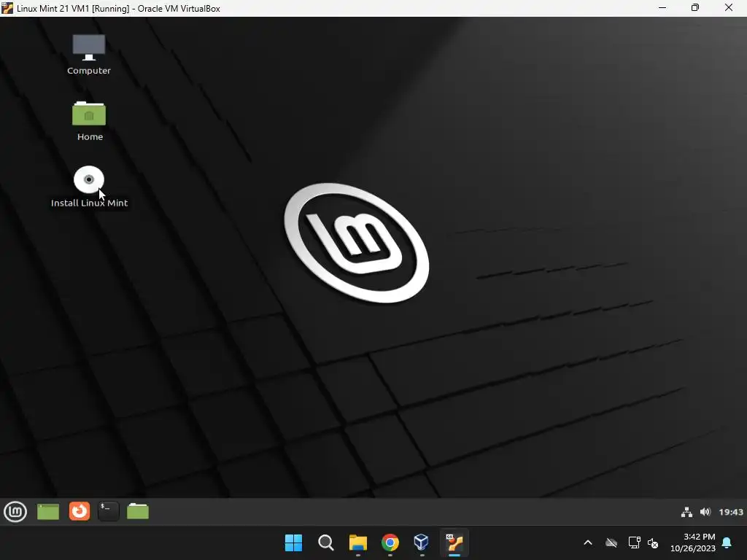The width and height of the screenshot is (747, 560).
Task: Select the Home folder desktop icon
Action: (88, 114)
